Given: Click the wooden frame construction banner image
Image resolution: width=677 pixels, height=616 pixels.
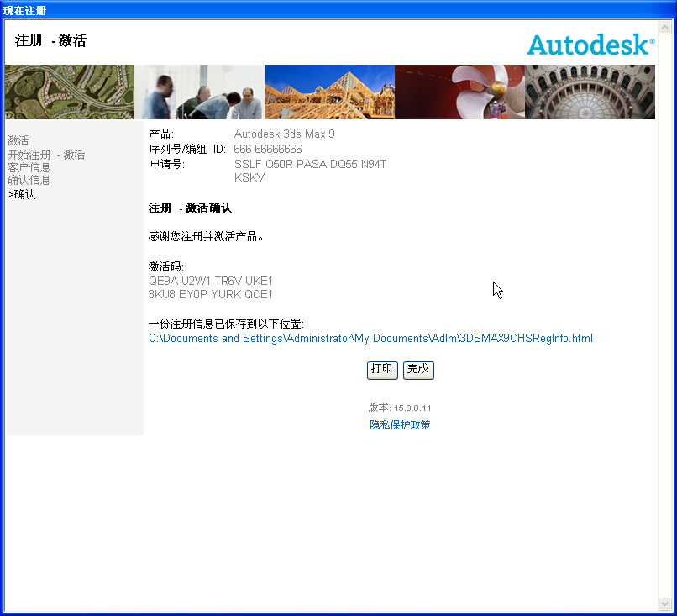Looking at the screenshot, I should (x=329, y=92).
